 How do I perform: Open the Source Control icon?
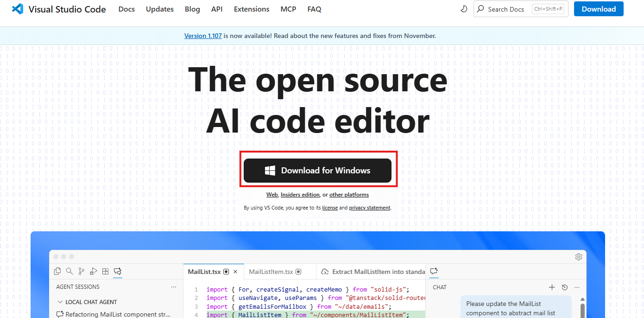82,271
